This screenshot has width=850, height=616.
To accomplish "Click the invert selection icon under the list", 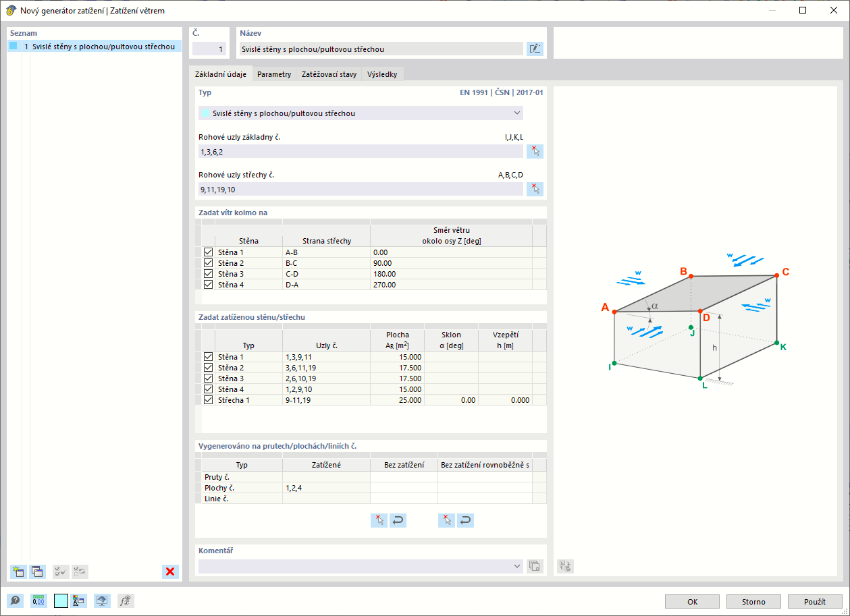I will pyautogui.click(x=80, y=571).
